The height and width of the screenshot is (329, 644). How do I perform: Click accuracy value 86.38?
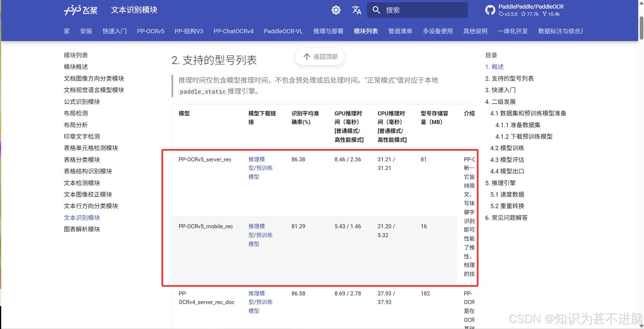[x=298, y=159]
